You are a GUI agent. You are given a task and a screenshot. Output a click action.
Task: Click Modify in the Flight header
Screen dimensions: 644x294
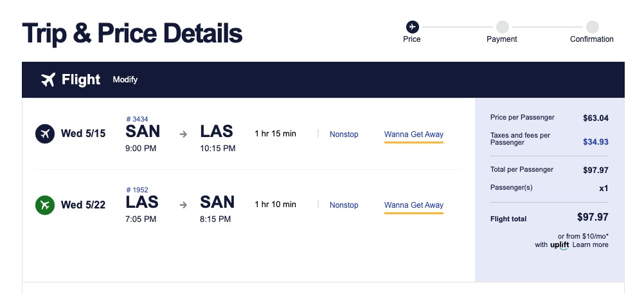[125, 80]
